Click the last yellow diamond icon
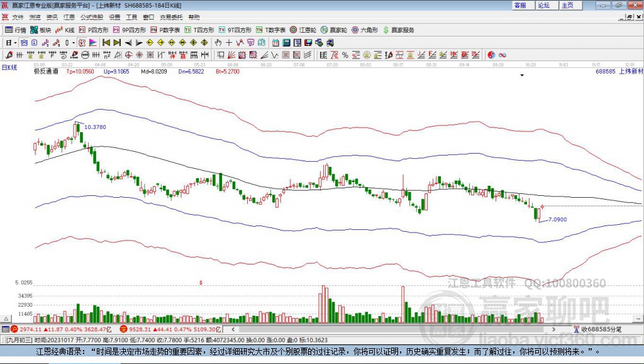Screen dimensions: 644x364 204,43
